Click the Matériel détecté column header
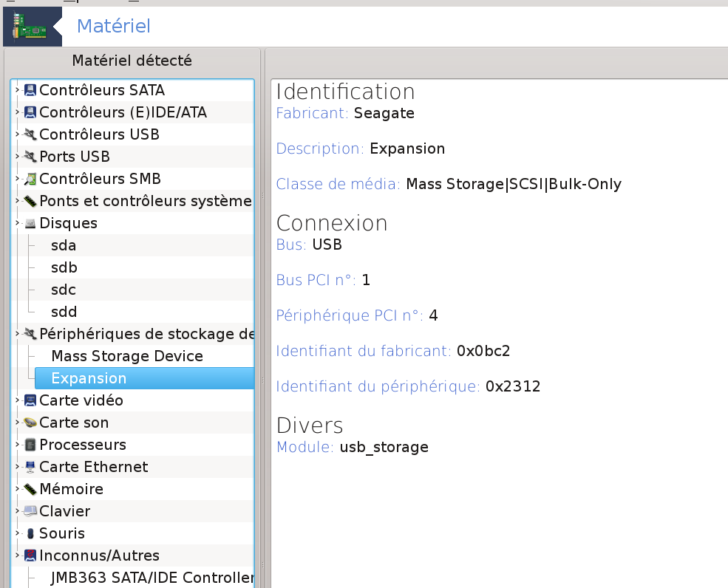The image size is (728, 588). click(132, 61)
